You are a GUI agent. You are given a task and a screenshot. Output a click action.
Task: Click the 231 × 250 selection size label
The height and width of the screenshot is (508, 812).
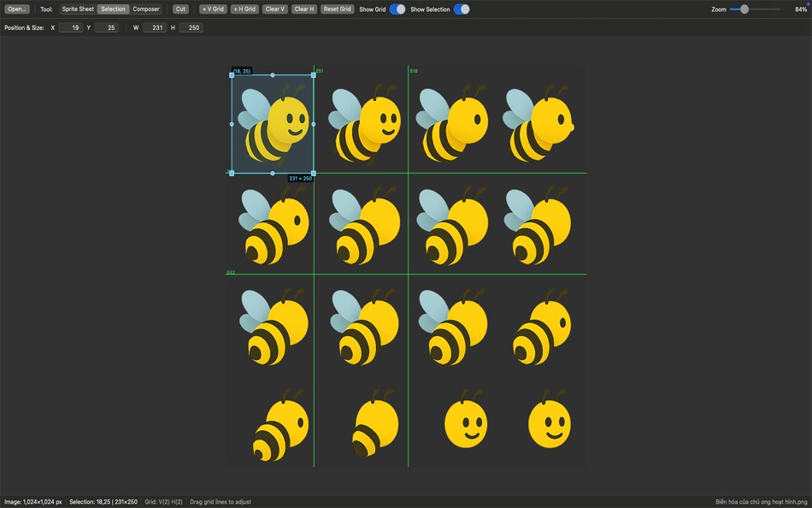click(x=299, y=177)
